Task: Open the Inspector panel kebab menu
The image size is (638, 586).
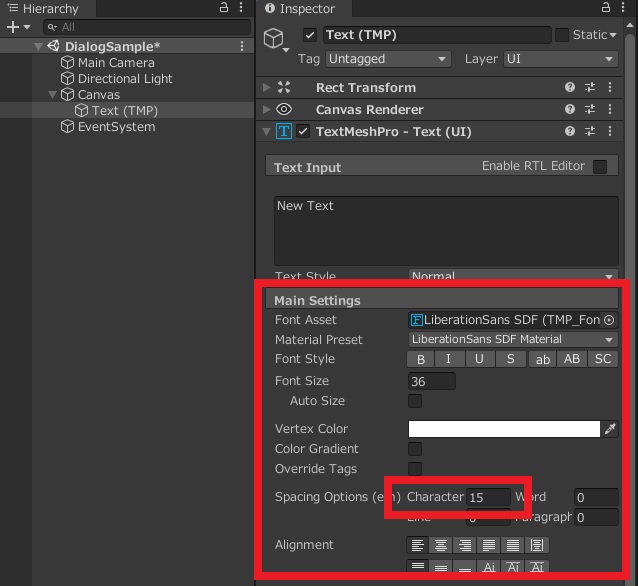Action: 623,7
